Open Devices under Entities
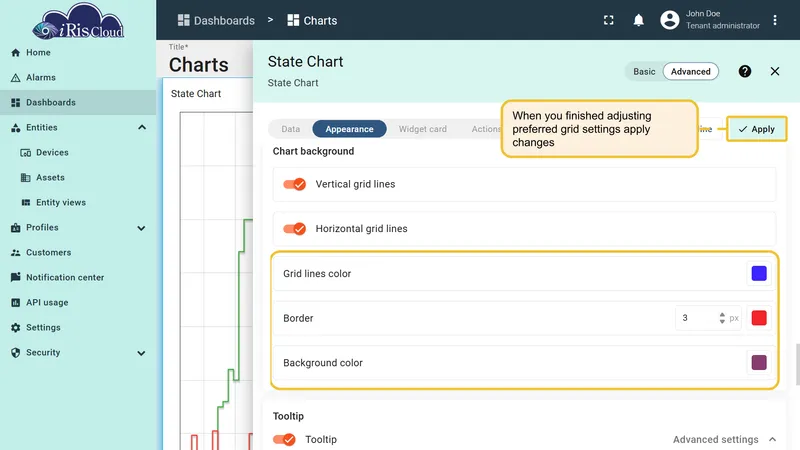The height and width of the screenshot is (450, 800). click(x=52, y=153)
